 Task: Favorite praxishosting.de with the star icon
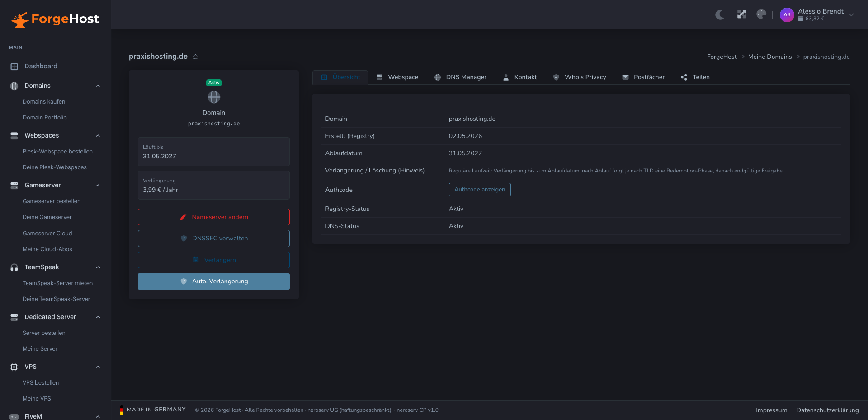195,57
